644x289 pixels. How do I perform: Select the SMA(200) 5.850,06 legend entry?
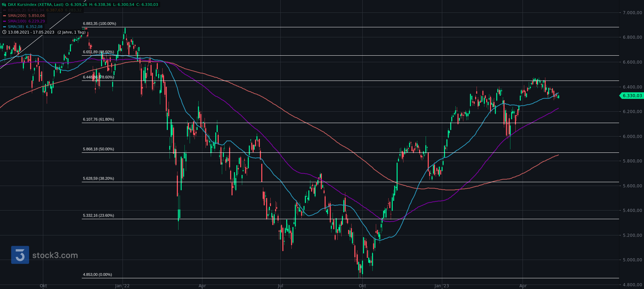pyautogui.click(x=26, y=16)
